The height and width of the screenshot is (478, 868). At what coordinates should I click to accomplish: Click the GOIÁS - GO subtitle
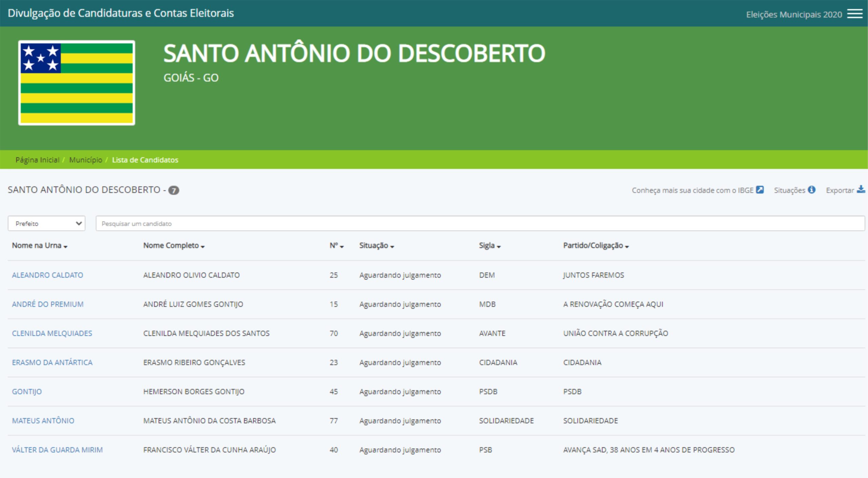tap(191, 78)
